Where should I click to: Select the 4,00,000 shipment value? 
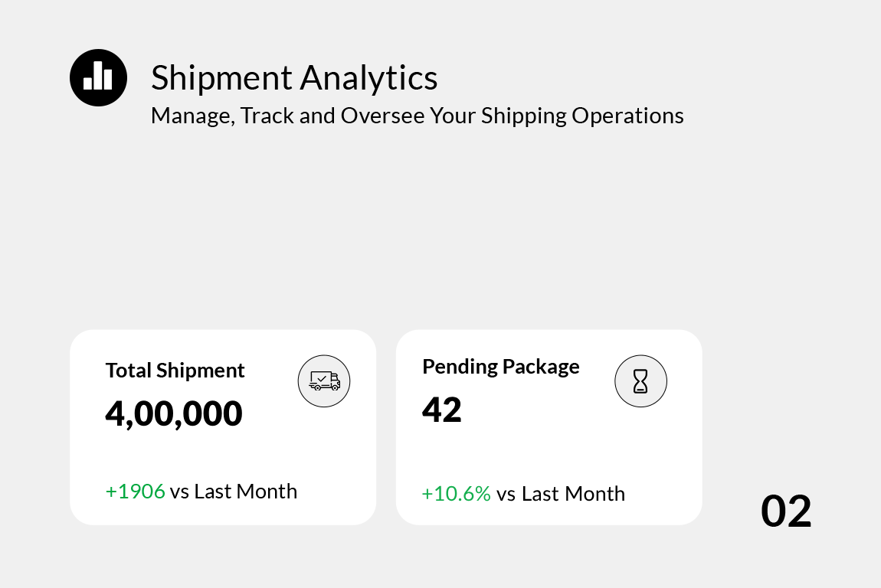point(174,413)
